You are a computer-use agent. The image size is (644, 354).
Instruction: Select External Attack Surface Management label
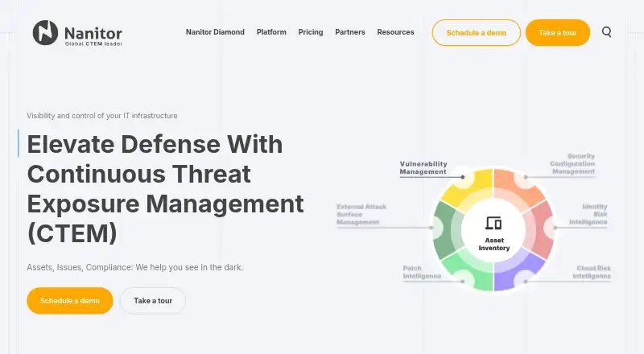[x=361, y=214]
